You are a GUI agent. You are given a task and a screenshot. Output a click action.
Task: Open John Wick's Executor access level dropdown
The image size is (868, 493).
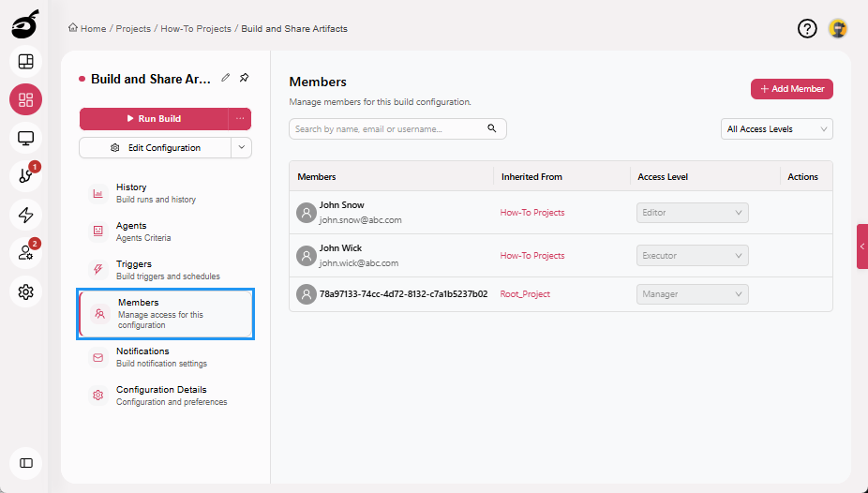coord(693,256)
